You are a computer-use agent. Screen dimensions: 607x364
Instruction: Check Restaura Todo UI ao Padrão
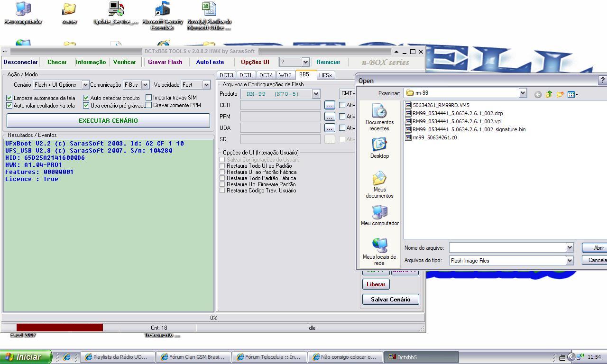click(222, 166)
